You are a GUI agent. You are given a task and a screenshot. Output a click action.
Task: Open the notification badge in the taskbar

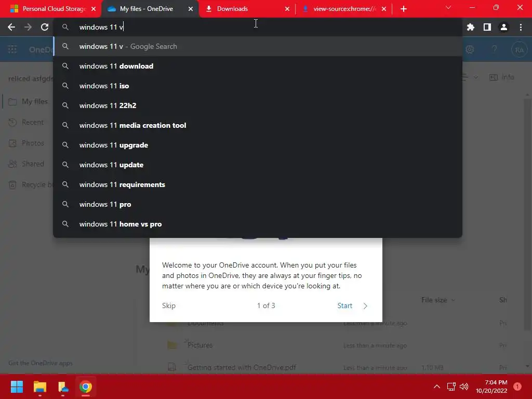(x=517, y=387)
